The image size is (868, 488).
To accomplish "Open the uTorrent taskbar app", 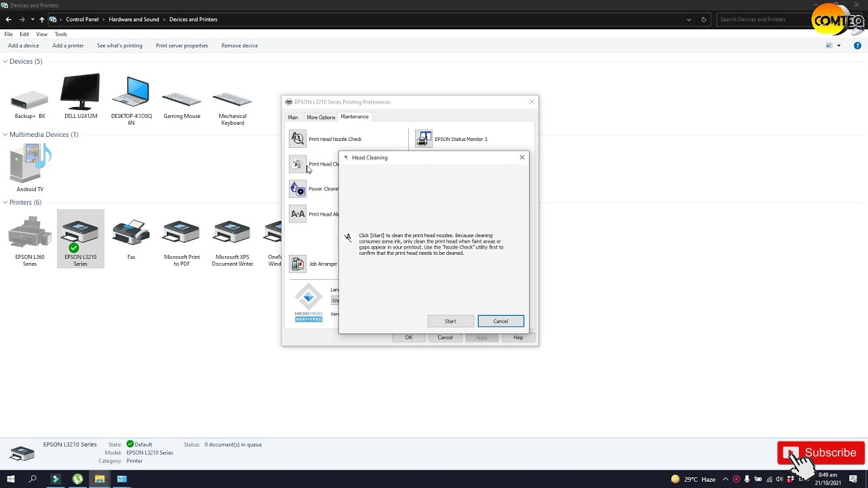I will [77, 479].
